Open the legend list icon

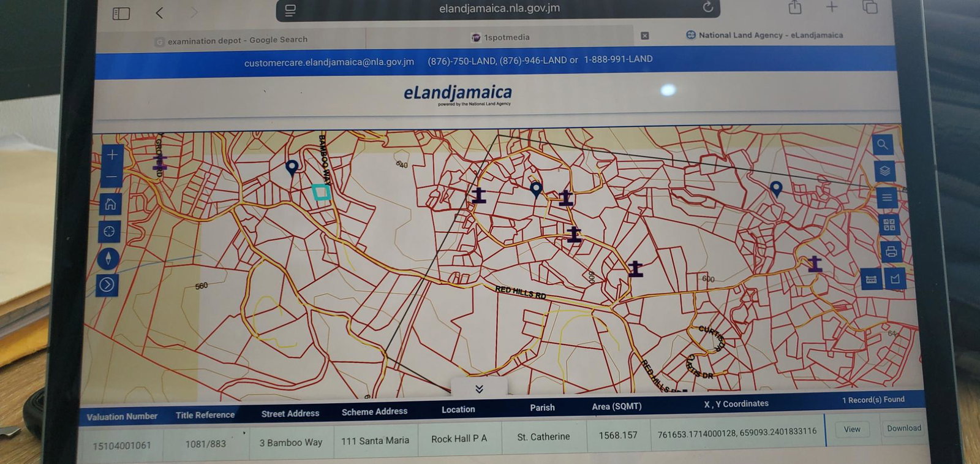tap(887, 198)
